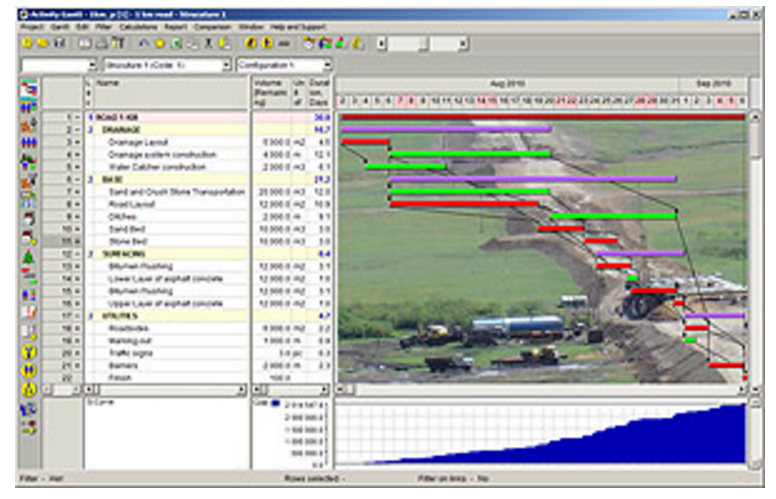776x499 pixels.
Task: Click the left arrow of the toolbar slider
Action: (382, 44)
